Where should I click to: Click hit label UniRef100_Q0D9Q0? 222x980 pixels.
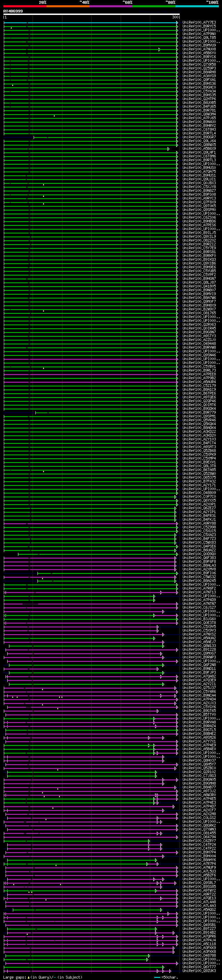click(199, 554)
